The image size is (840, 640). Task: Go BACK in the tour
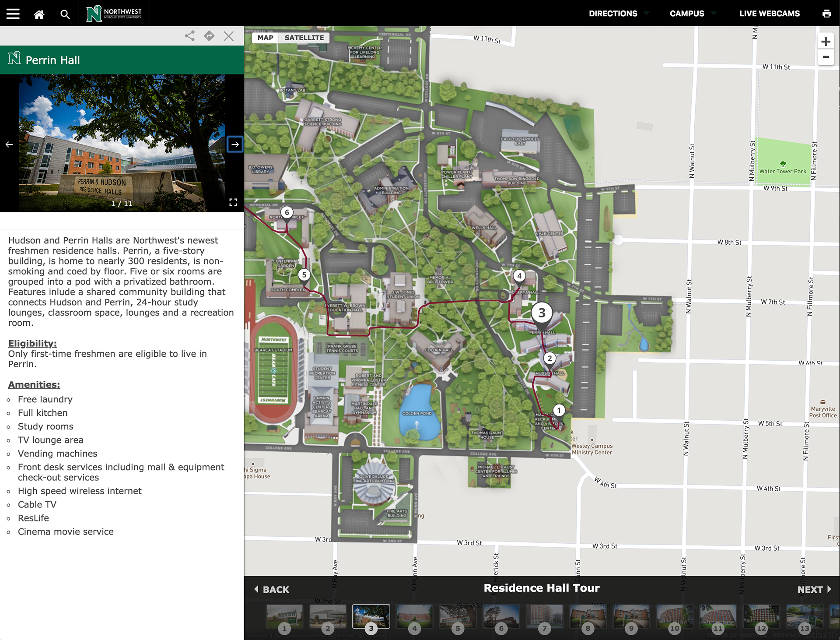(272, 590)
